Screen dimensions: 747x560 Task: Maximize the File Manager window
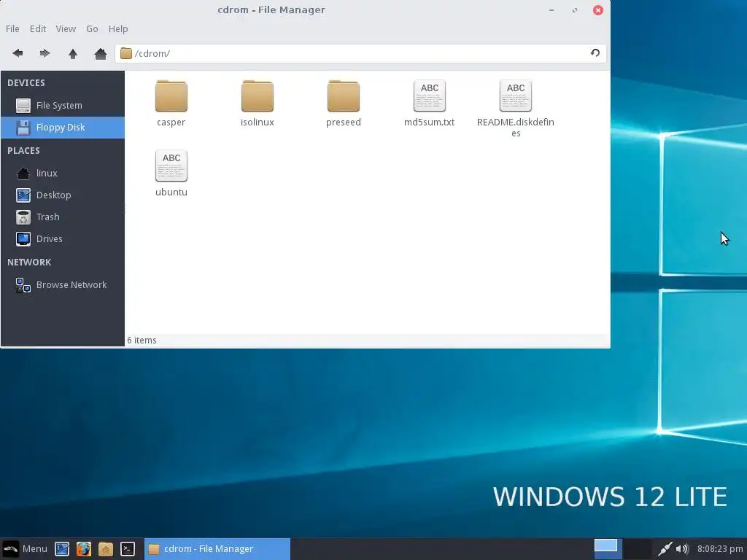575,10
